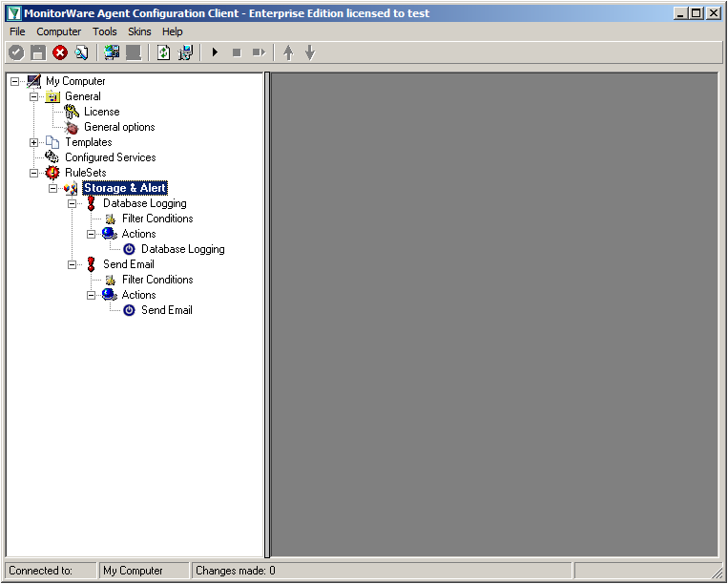
Task: Open the Tools menu
Action: coord(104,31)
